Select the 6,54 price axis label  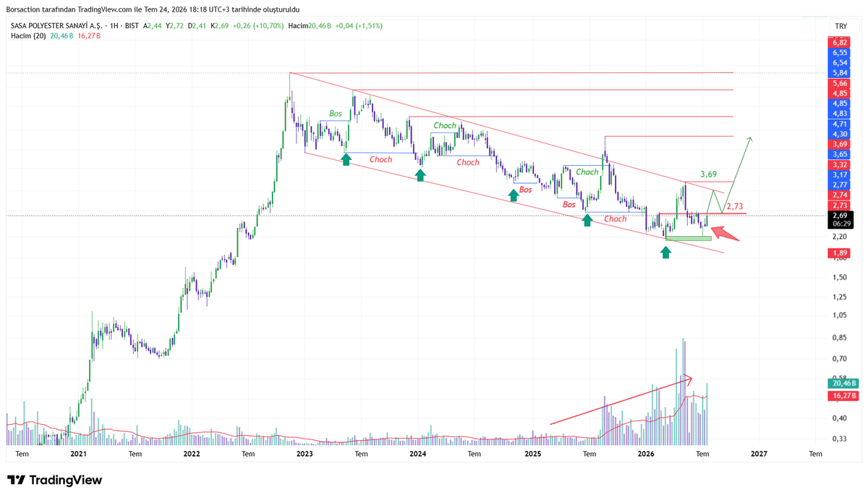(x=840, y=63)
